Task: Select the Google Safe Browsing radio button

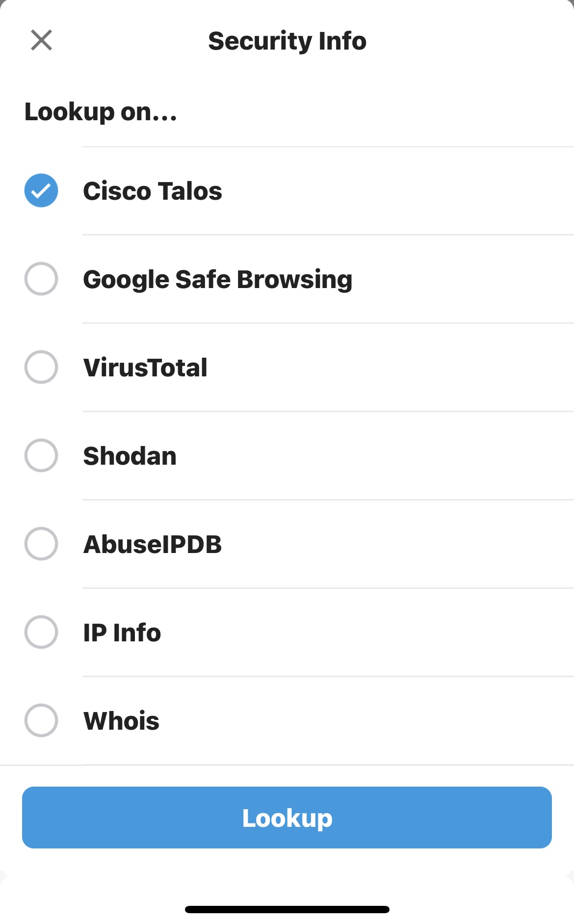Action: pyautogui.click(x=41, y=279)
